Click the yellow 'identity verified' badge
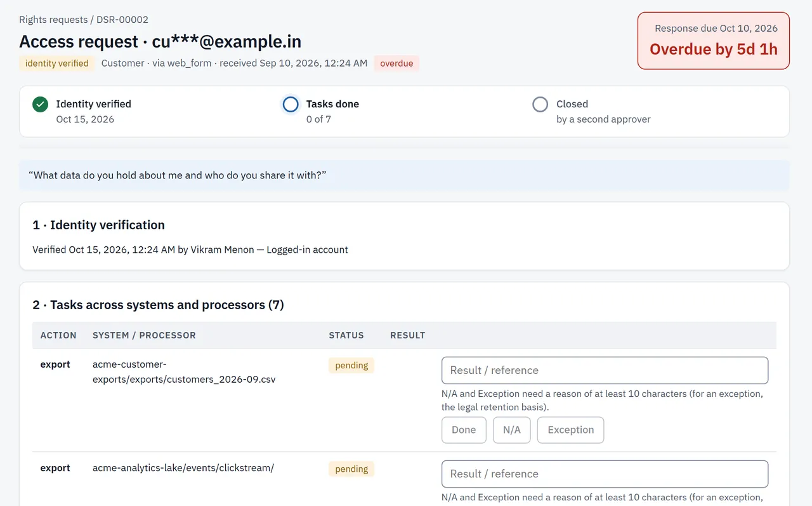Viewport: 812px width, 506px height. [57, 63]
